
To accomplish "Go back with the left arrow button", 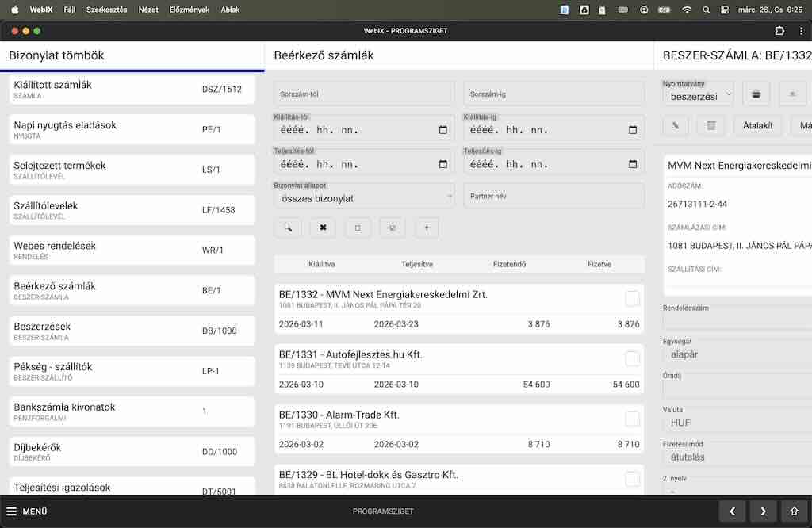I will [733, 511].
